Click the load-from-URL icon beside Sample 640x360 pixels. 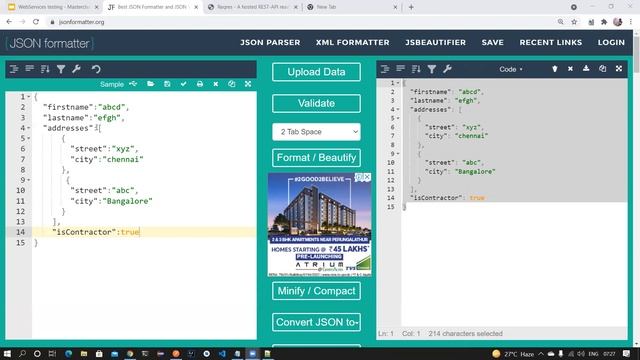(133, 84)
